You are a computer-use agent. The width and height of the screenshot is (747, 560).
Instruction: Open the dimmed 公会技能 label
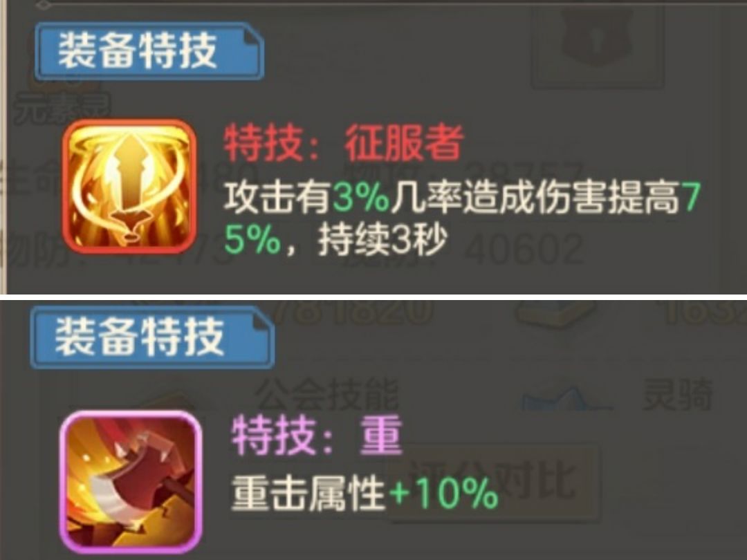coord(327,394)
